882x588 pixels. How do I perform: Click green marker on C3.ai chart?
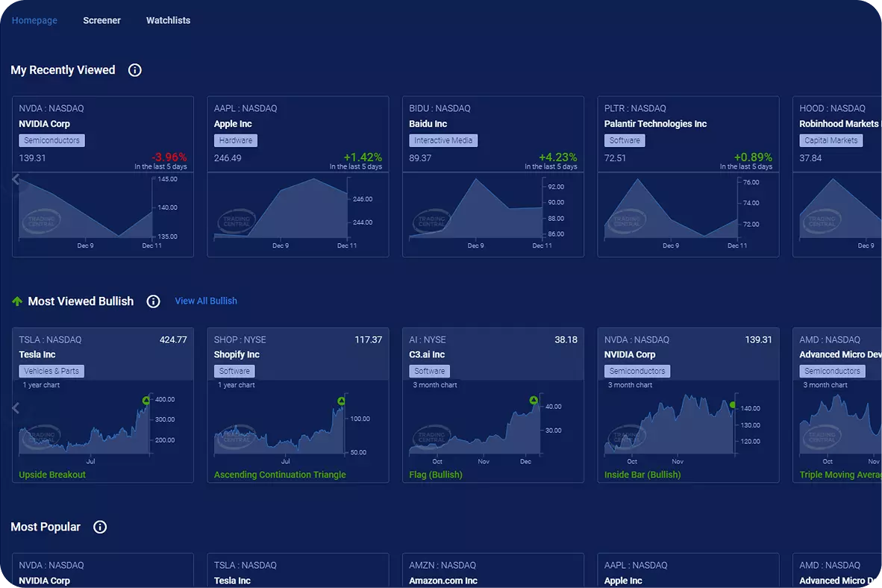click(x=534, y=401)
